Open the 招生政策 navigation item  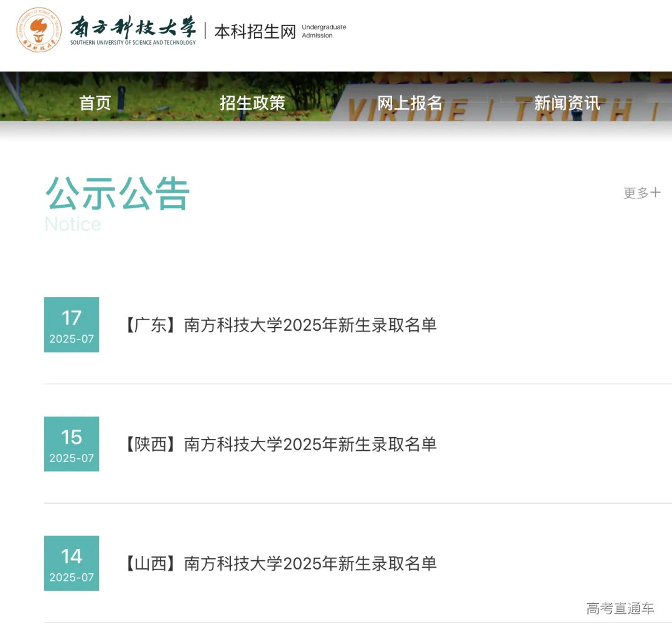[253, 103]
